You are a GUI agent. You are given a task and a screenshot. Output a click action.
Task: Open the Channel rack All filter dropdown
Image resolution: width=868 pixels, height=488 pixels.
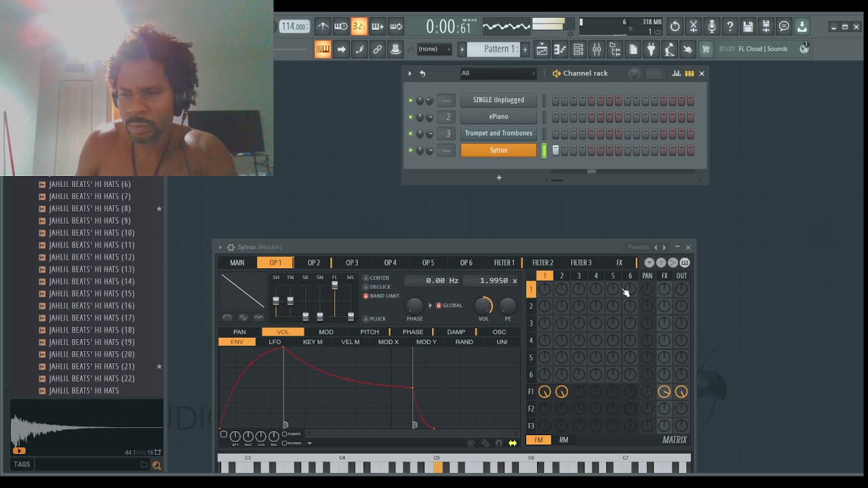pos(498,73)
